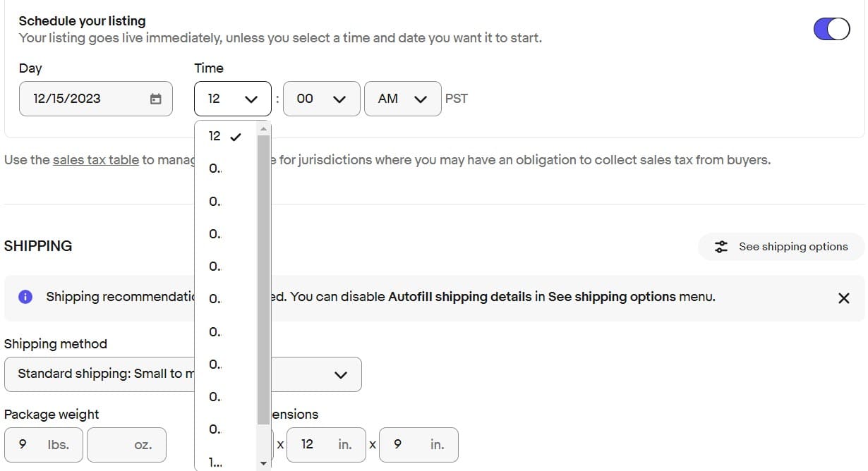Click the See shipping options button
The image size is (868, 471).
coord(781,247)
